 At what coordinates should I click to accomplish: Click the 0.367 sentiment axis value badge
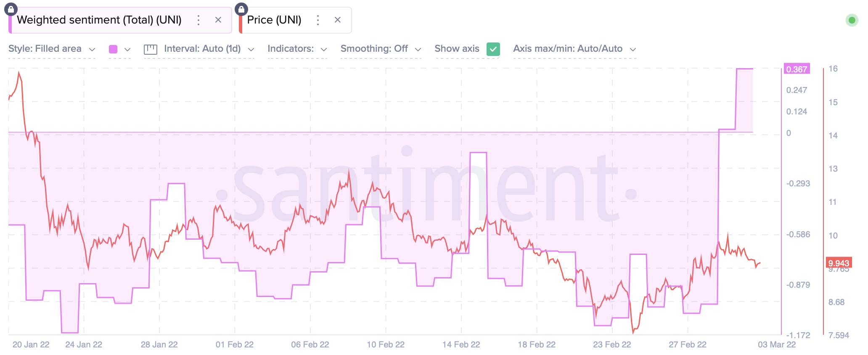(797, 69)
